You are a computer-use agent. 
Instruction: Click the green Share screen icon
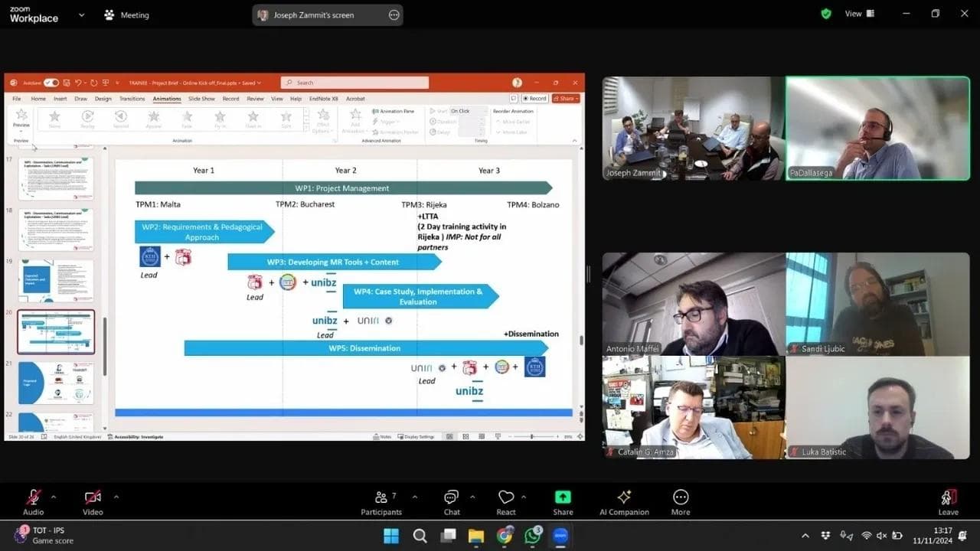tap(563, 497)
